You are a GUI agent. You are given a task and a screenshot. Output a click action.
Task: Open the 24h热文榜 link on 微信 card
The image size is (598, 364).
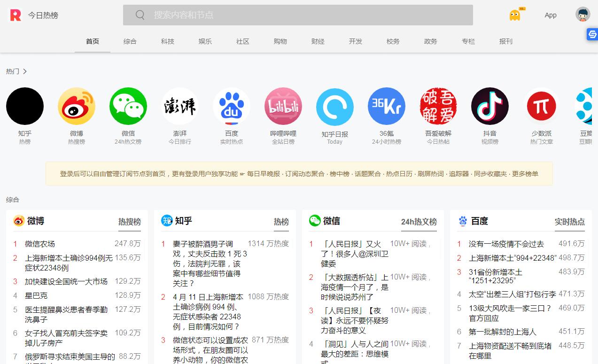[419, 222]
